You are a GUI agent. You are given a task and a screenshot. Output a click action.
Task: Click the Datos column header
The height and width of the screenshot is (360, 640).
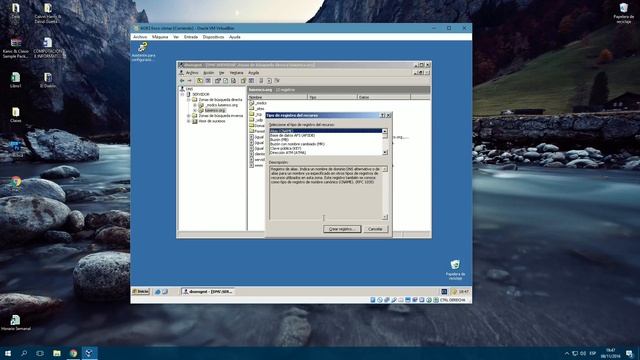tap(384, 97)
